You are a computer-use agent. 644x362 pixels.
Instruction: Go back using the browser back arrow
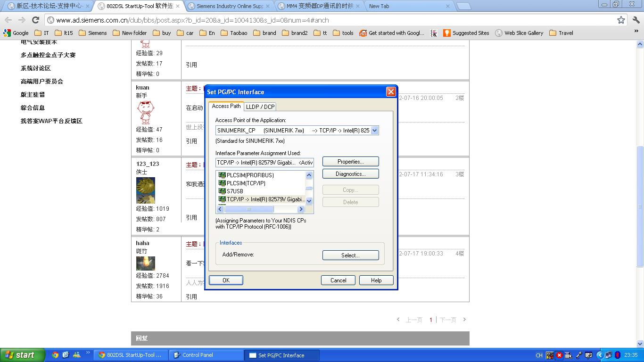pos(8,20)
